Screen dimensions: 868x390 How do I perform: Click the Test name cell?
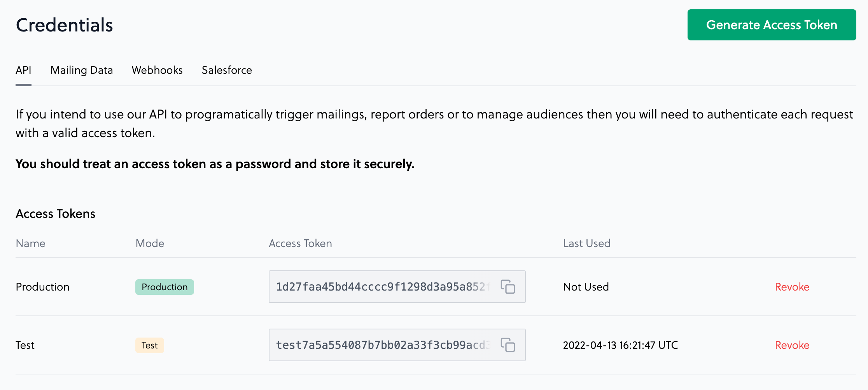coord(25,345)
